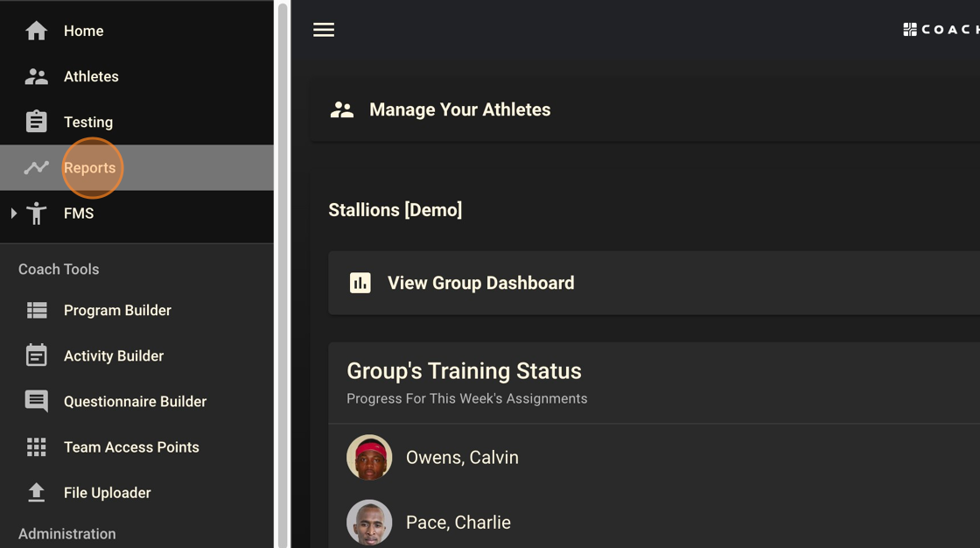Toggle the sidebar with the hamburger menu
The width and height of the screenshot is (980, 548).
[x=324, y=29]
